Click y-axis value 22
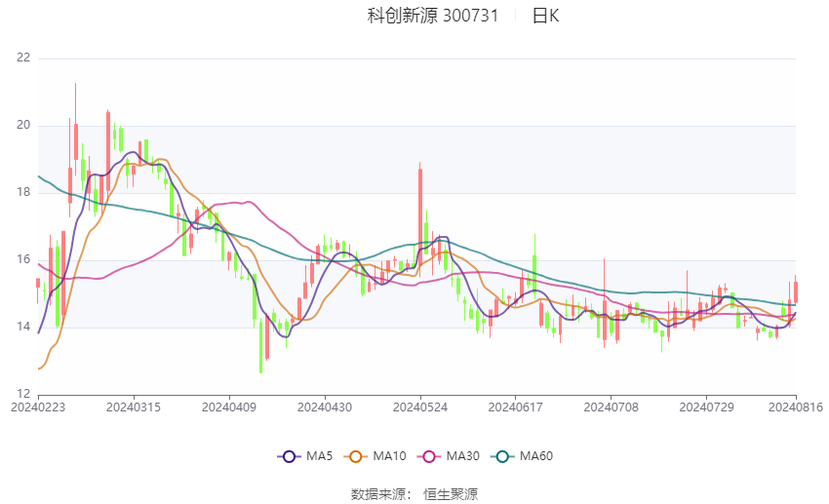The image size is (829, 504). tap(23, 58)
